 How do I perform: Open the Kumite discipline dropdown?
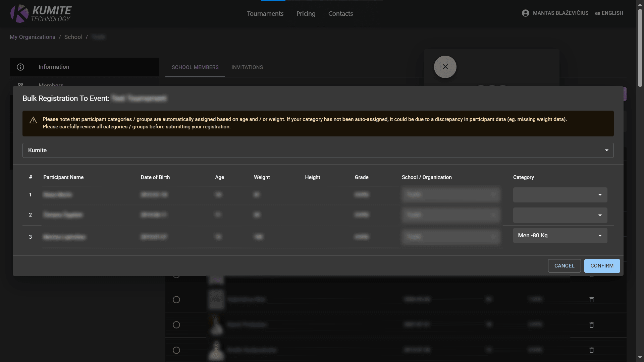pos(318,150)
